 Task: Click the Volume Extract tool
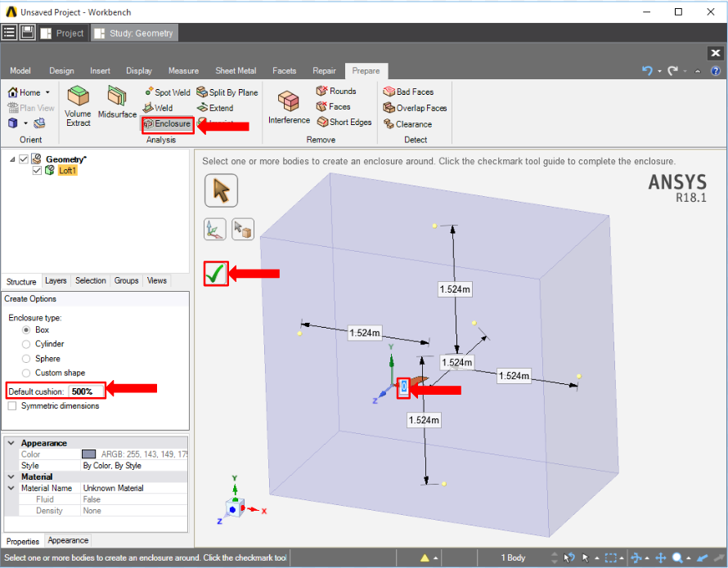[x=78, y=105]
